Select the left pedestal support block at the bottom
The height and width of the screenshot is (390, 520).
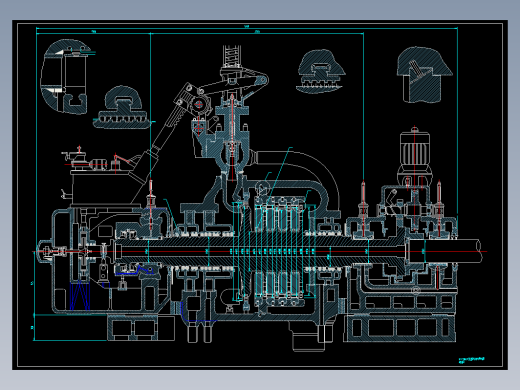141,327
